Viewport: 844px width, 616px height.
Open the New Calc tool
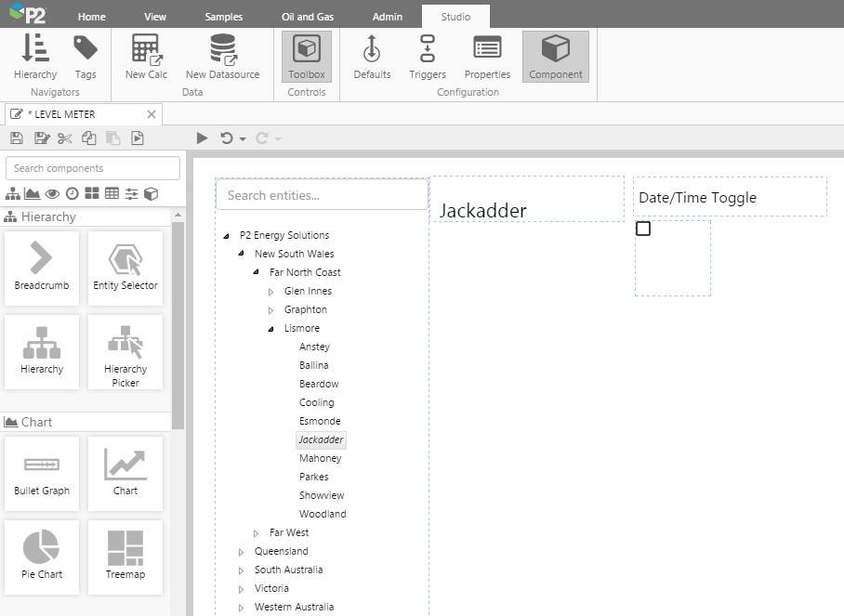pos(146,56)
